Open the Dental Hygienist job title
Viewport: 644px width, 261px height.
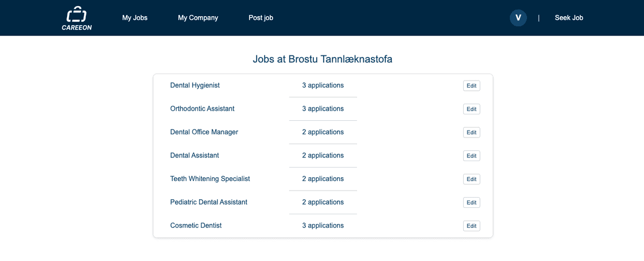click(x=195, y=85)
